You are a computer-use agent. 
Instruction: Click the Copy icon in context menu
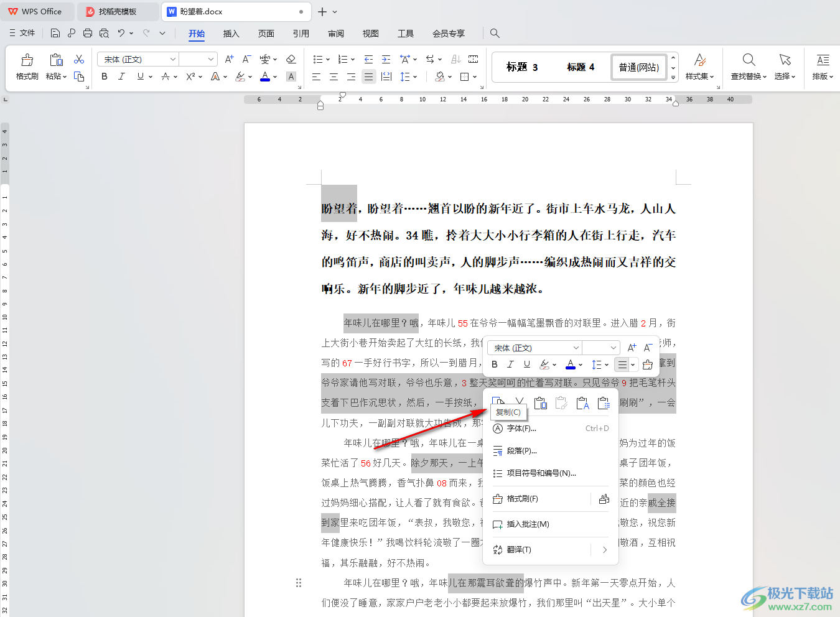[498, 401]
